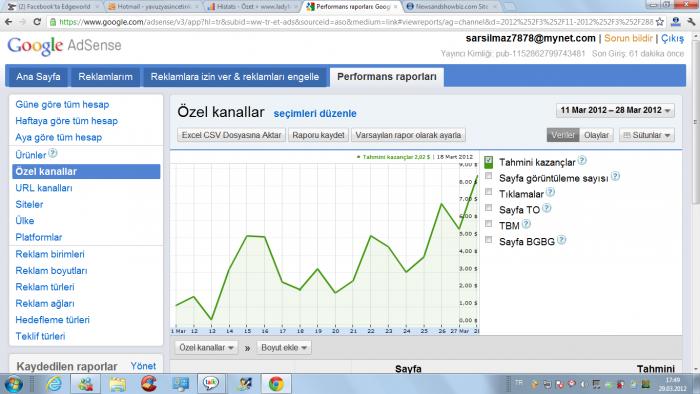Click the help icon next to Ürünler

[x=53, y=153]
